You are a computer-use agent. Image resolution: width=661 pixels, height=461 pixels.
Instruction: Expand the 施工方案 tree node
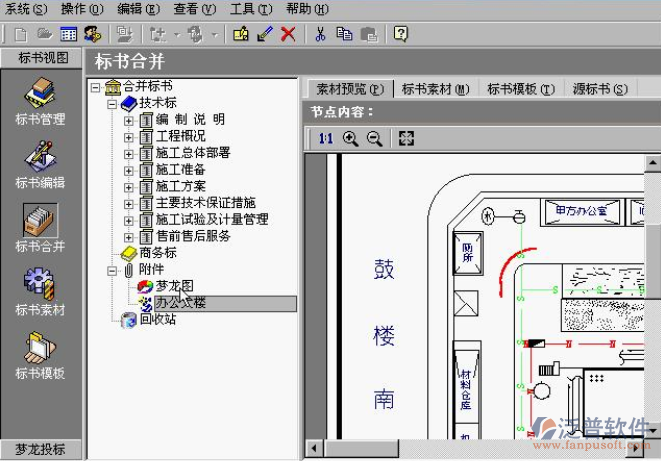click(x=129, y=187)
